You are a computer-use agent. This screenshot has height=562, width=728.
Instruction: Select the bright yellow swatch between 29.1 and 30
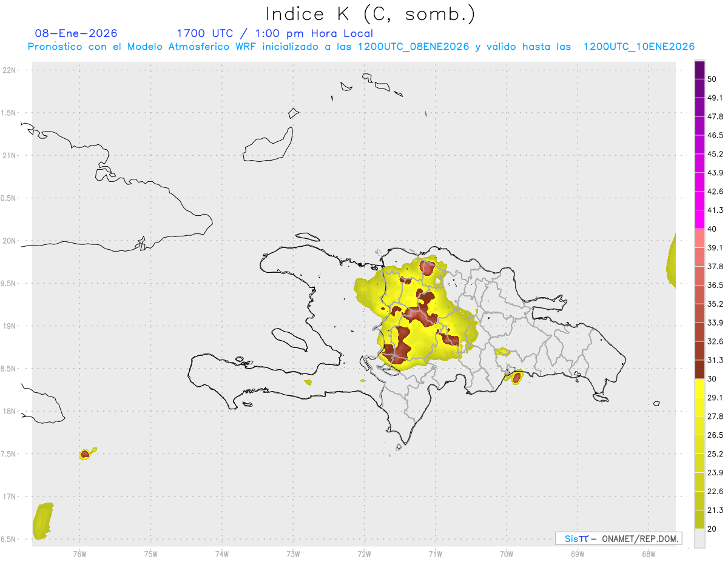(699, 388)
